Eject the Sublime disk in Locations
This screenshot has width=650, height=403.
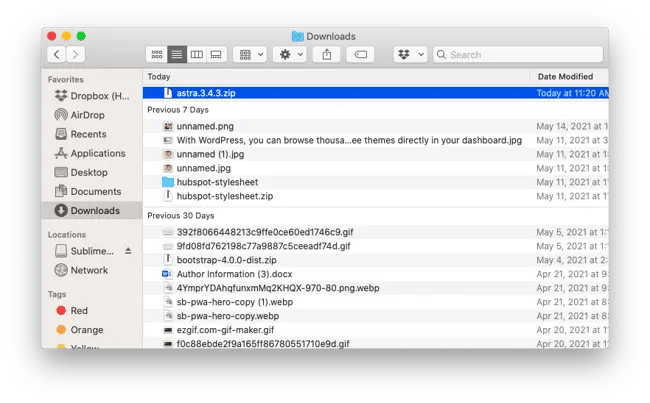click(127, 251)
